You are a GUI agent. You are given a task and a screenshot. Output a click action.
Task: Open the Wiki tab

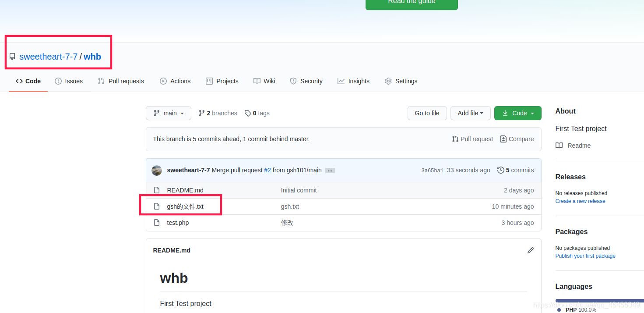[x=264, y=81]
